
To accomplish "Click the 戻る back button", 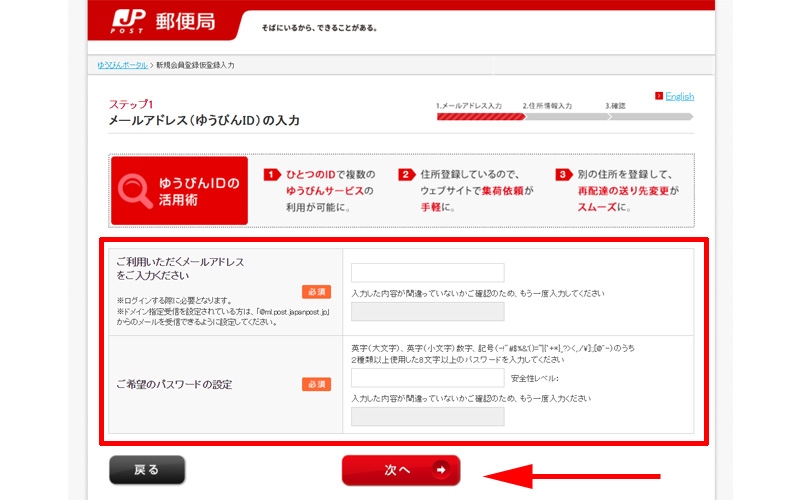I will [147, 470].
